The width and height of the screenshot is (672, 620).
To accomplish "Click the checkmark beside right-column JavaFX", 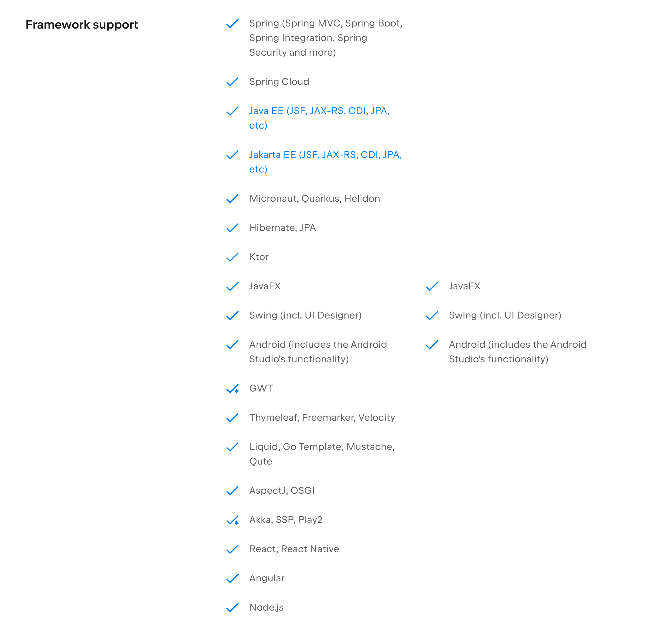I will pos(432,287).
